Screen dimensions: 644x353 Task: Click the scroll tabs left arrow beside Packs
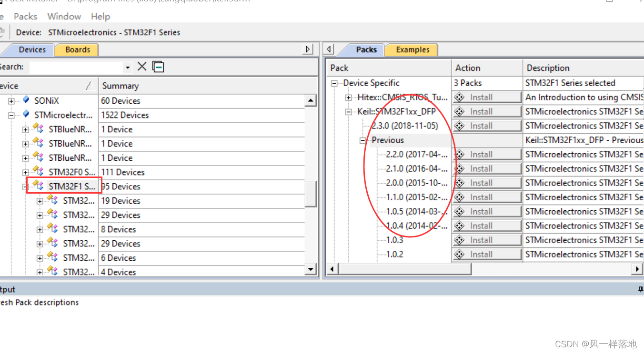[x=330, y=49]
